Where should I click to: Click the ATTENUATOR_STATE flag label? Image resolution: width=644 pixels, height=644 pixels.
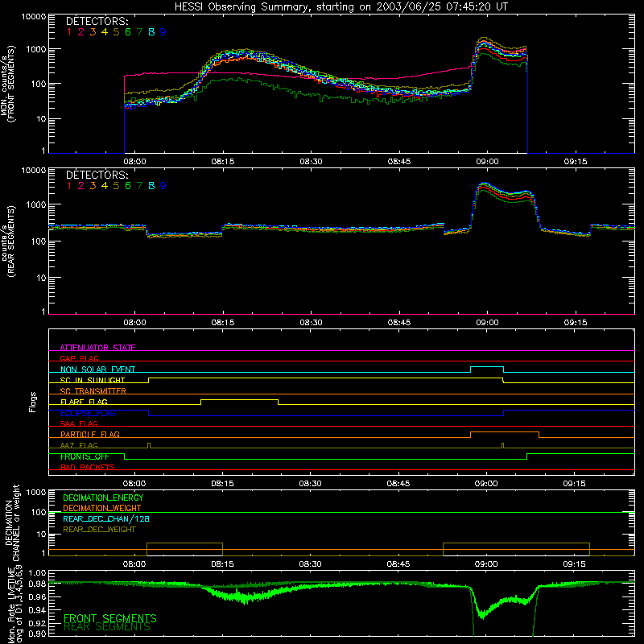coord(97,348)
